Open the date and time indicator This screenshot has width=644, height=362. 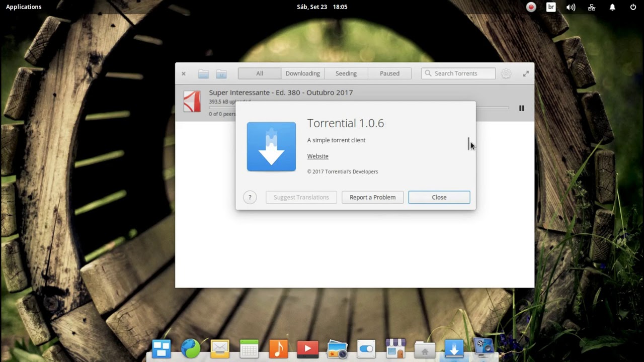click(x=322, y=7)
